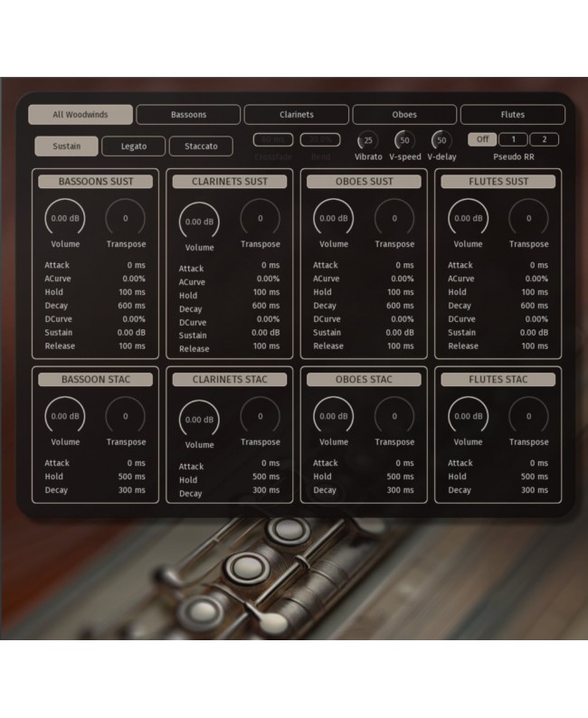Screen dimensions: 588x718
Task: Click the CLARINETS SUST header
Action: [x=230, y=182]
